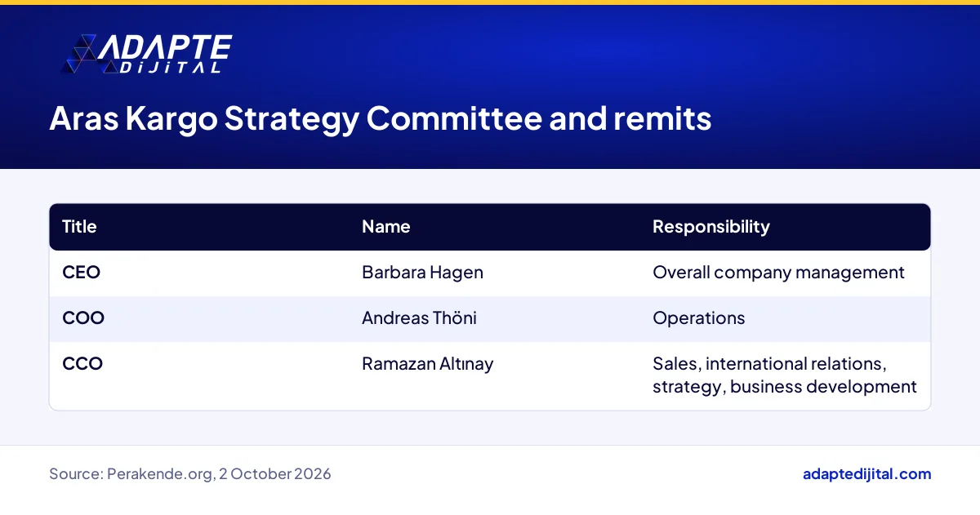Select the 'COO' title cell
The height and width of the screenshot is (515, 980).
pyautogui.click(x=83, y=318)
